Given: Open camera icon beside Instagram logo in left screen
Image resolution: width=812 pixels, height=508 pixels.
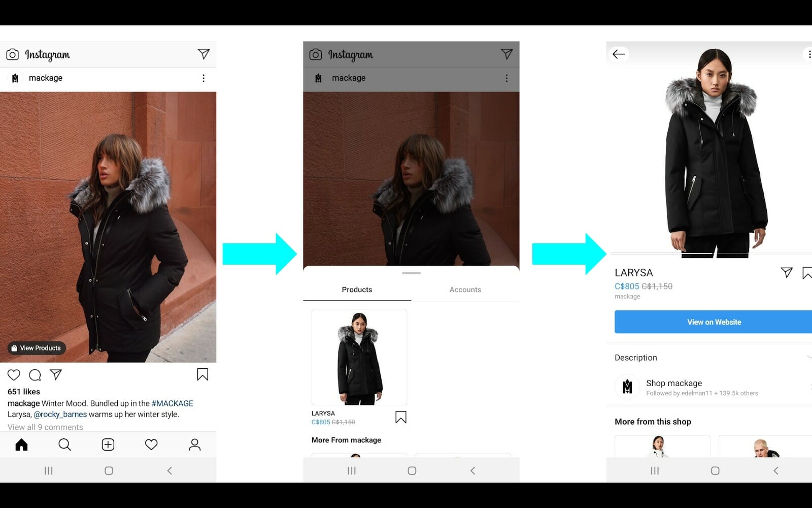Looking at the screenshot, I should (x=13, y=54).
